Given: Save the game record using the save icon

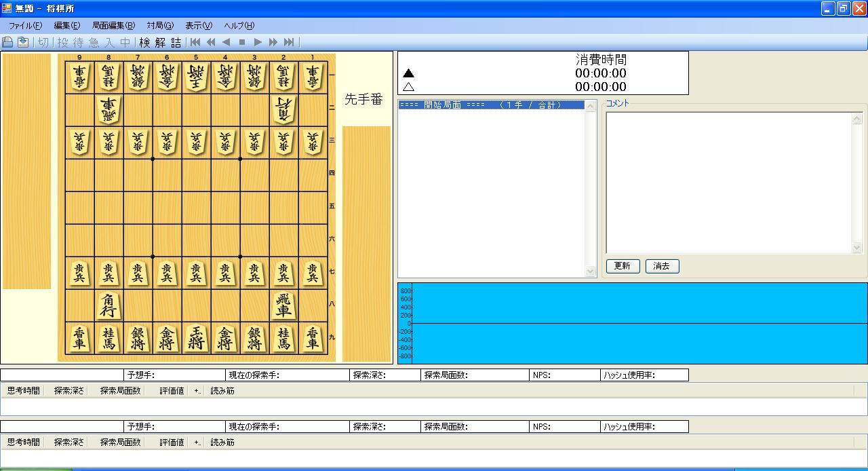Looking at the screenshot, I should [x=22, y=42].
